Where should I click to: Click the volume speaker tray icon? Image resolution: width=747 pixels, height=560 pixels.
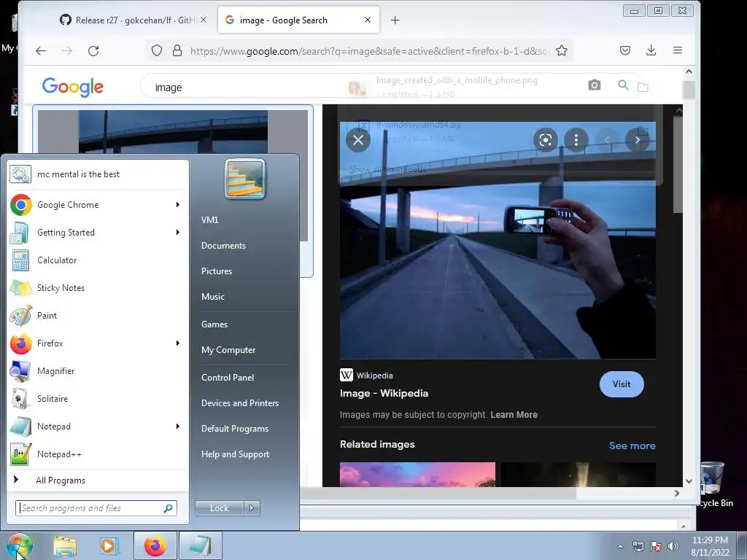(x=673, y=547)
